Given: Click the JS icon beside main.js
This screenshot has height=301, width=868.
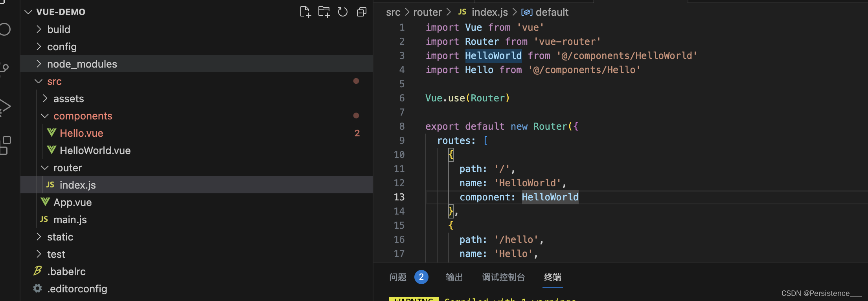Looking at the screenshot, I should click(x=44, y=219).
